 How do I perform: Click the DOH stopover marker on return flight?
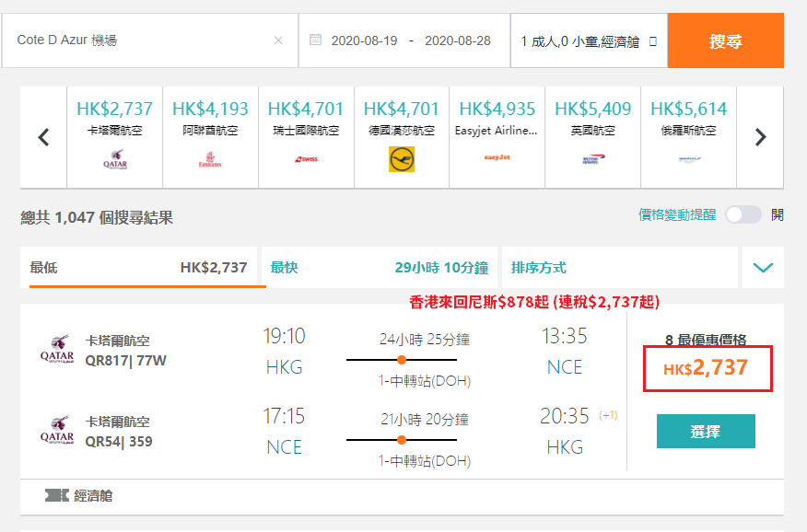click(402, 440)
